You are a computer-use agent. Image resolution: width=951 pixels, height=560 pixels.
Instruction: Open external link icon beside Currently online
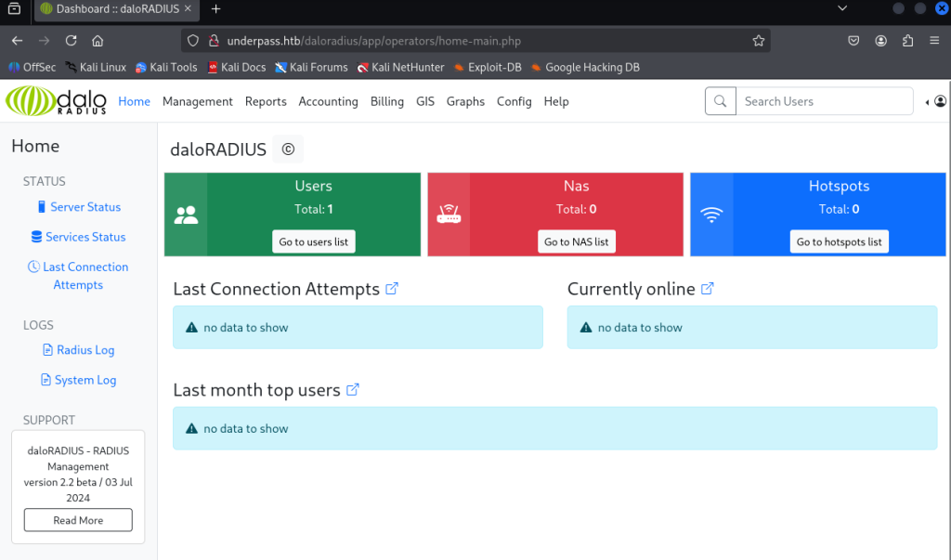[x=708, y=289]
